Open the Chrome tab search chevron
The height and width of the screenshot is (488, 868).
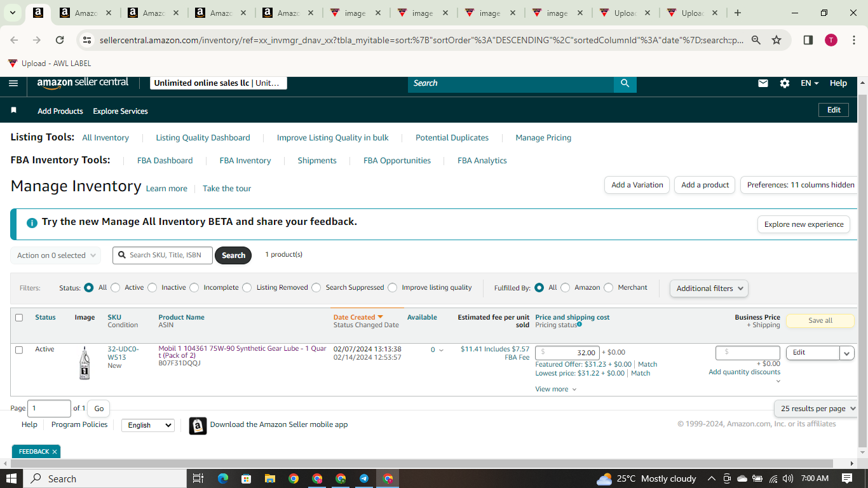(x=13, y=13)
